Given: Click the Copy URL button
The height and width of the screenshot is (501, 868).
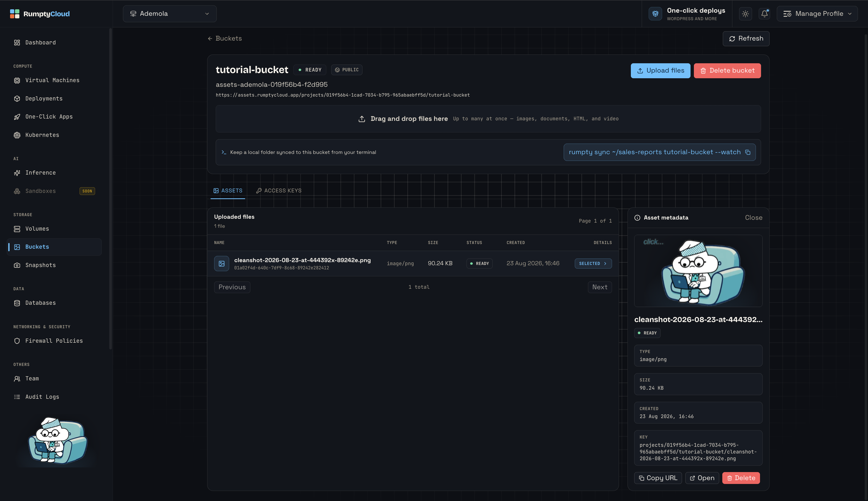Looking at the screenshot, I should pyautogui.click(x=658, y=478).
